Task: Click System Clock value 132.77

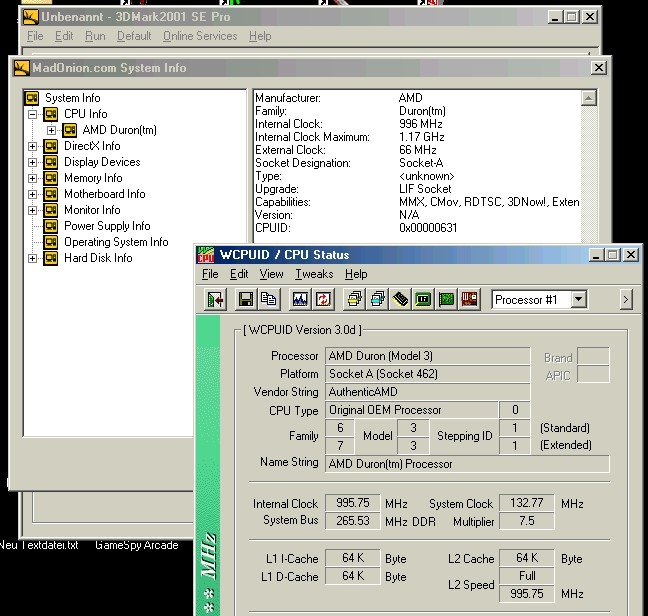Action: 526,503
